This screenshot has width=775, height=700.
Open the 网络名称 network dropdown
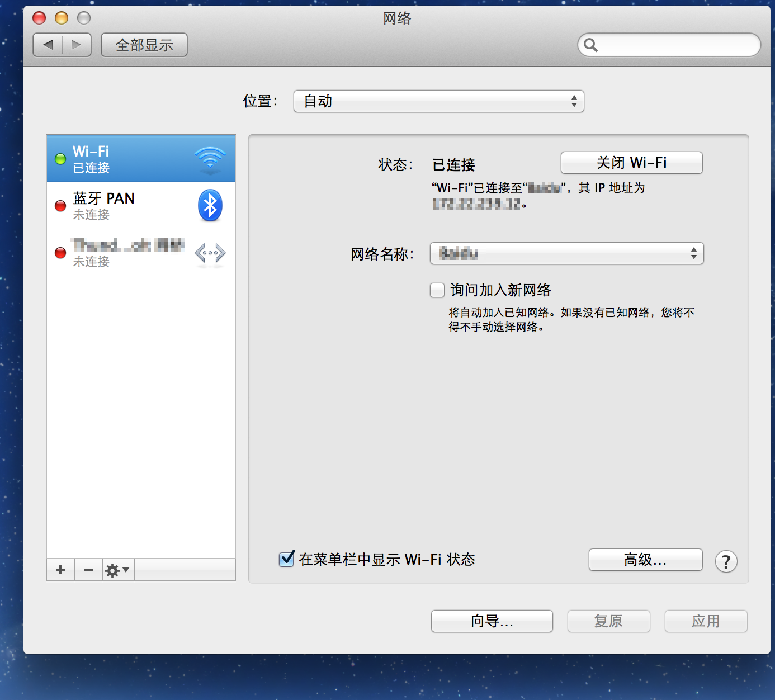[566, 253]
